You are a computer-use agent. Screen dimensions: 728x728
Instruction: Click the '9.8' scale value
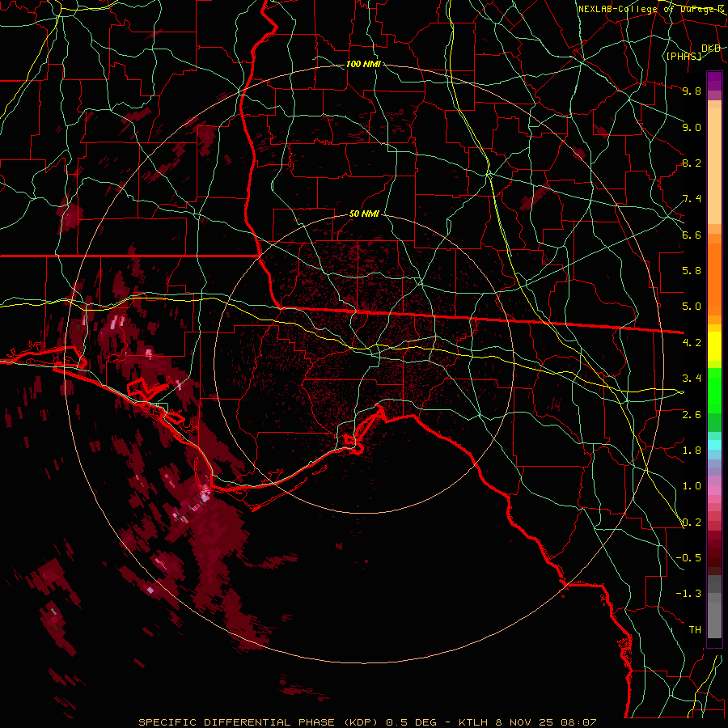(692, 91)
